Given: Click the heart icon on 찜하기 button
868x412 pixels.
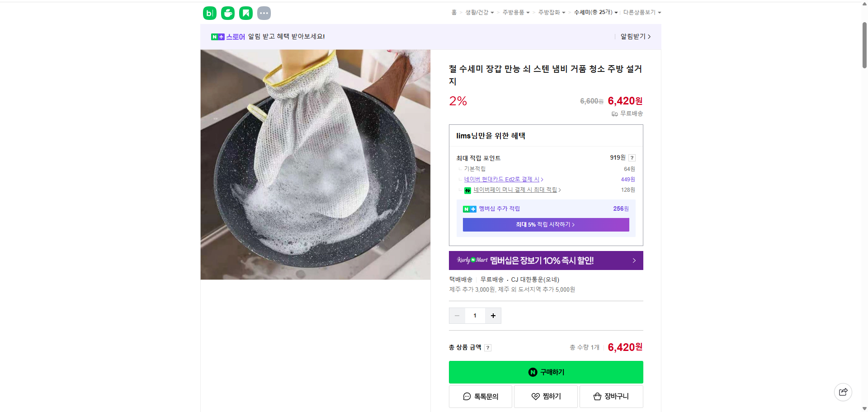Looking at the screenshot, I should [x=534, y=396].
